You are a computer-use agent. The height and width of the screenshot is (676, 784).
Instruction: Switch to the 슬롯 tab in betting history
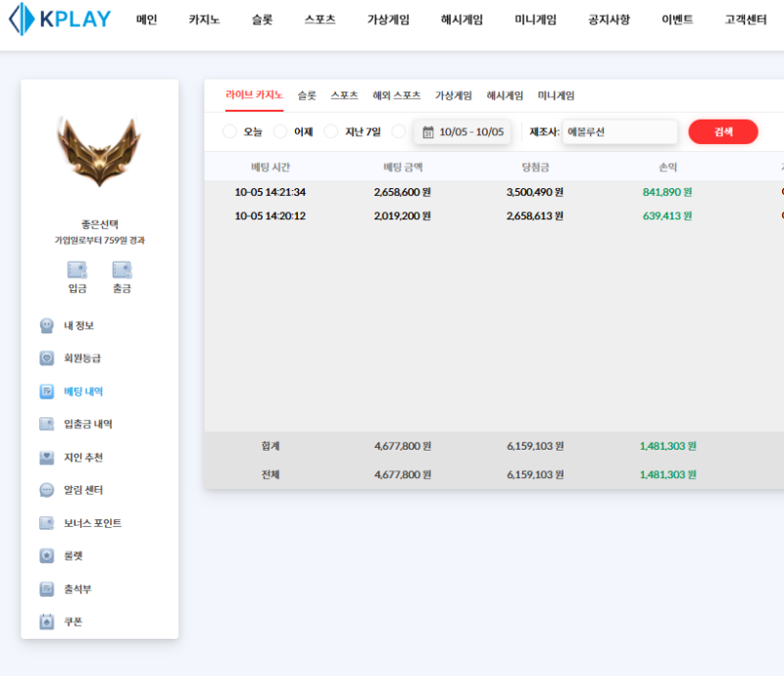tap(307, 96)
